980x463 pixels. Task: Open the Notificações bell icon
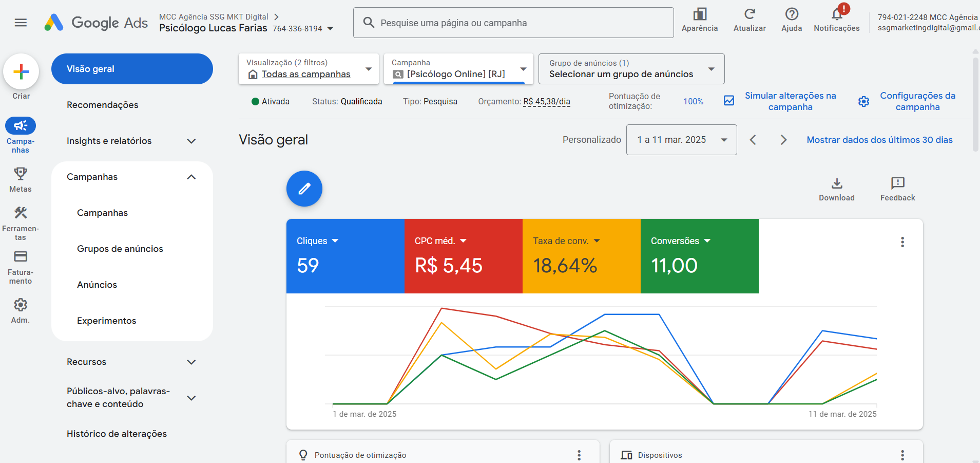(x=837, y=14)
